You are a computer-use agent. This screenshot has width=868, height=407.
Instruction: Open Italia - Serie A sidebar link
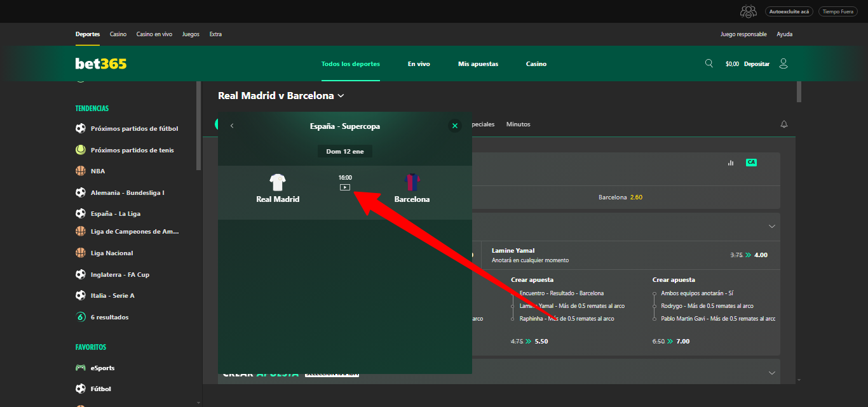click(112, 295)
